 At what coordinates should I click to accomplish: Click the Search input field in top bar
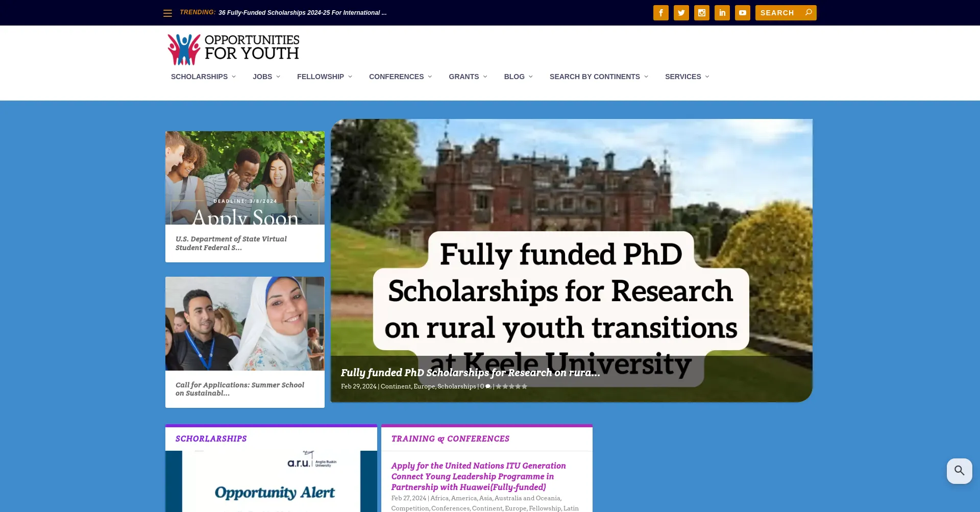click(x=779, y=13)
